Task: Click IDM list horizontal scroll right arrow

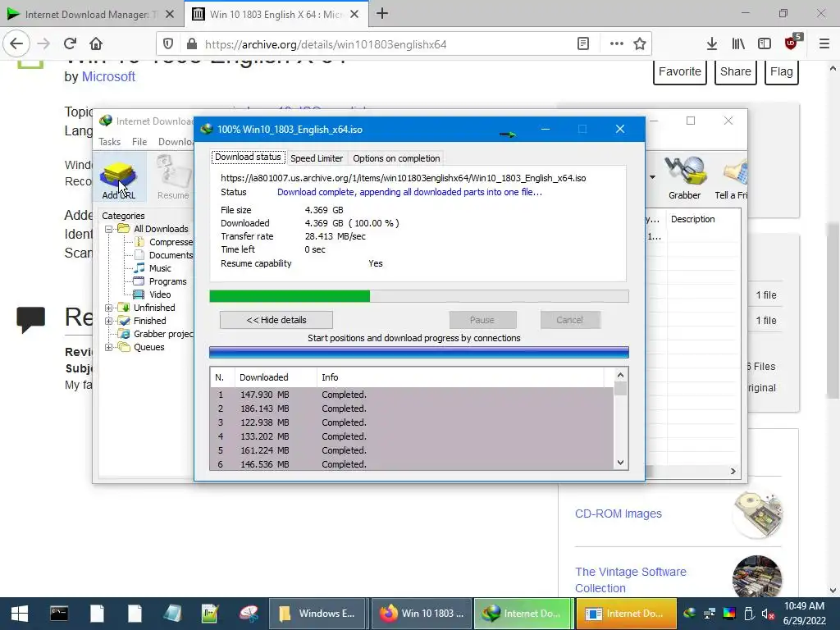Action: 733,471
